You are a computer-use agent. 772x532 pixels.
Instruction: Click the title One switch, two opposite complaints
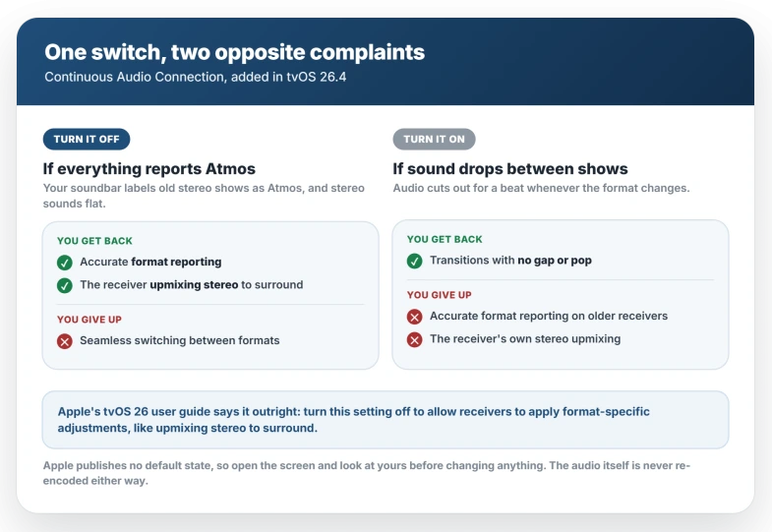coord(235,52)
